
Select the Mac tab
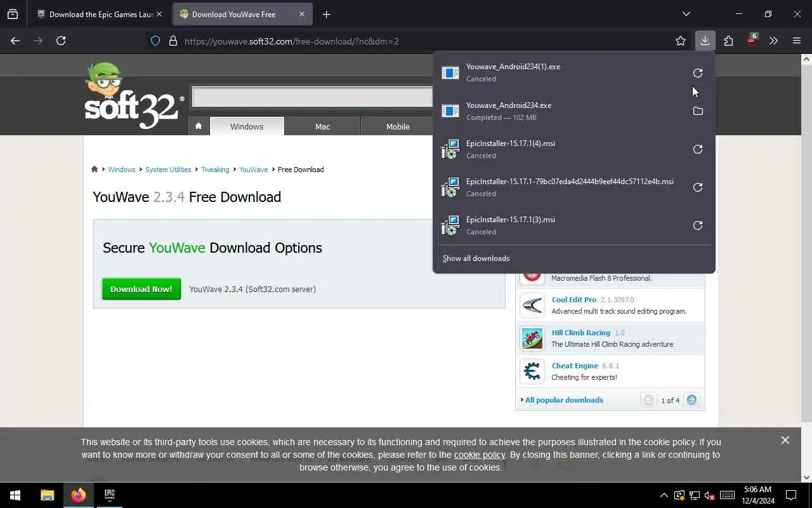322,126
